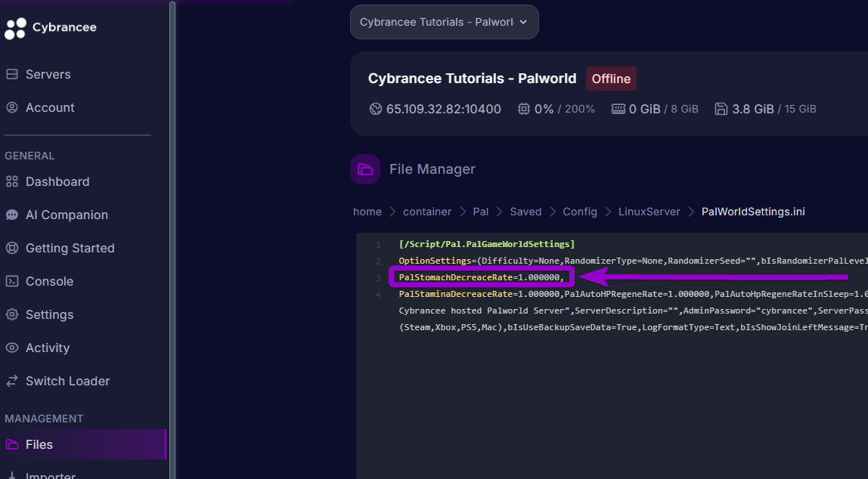Open Servers from the sidebar
The image size is (868, 479).
(48, 74)
